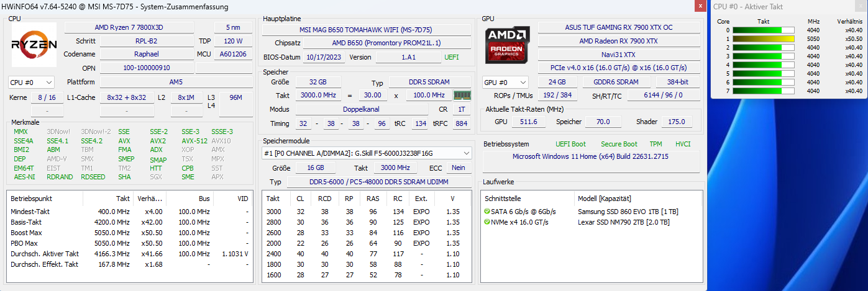Click the AMD B650 Promontory chipset field

(x=386, y=43)
